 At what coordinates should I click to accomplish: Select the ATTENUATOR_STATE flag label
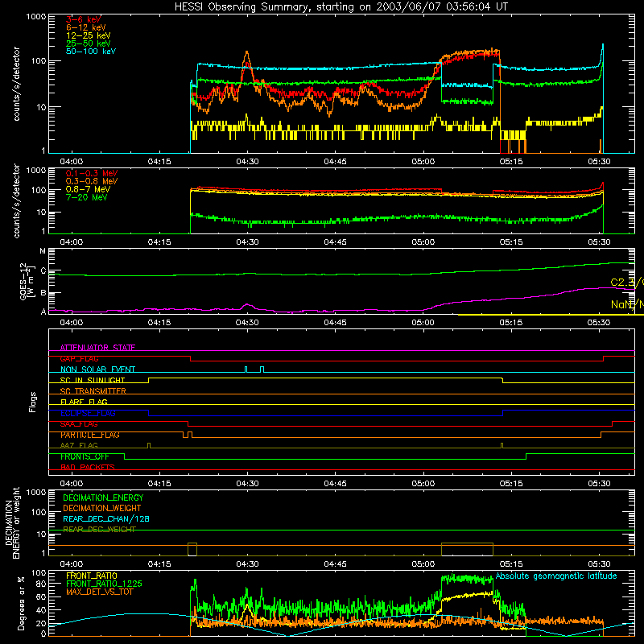[97, 348]
